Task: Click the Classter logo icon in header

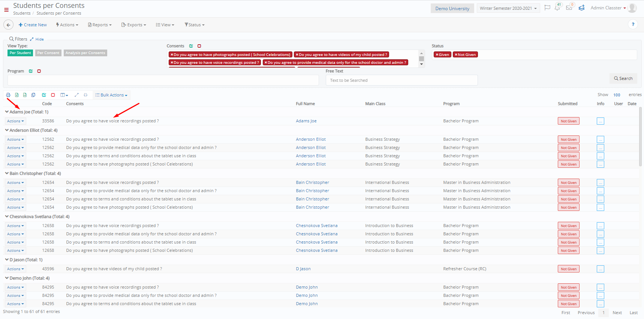Action: pyautogui.click(x=581, y=8)
